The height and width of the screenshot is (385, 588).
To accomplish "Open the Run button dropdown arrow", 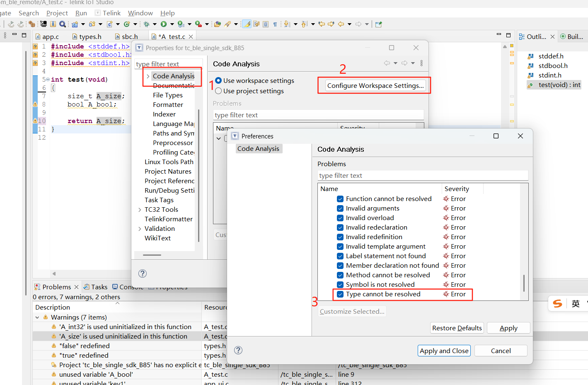I will [x=172, y=24].
